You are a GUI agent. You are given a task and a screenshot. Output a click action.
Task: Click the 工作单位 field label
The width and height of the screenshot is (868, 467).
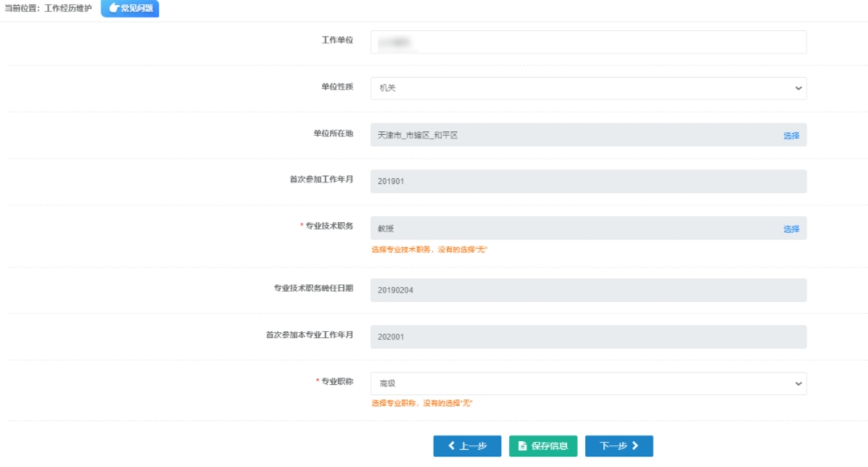(x=336, y=41)
